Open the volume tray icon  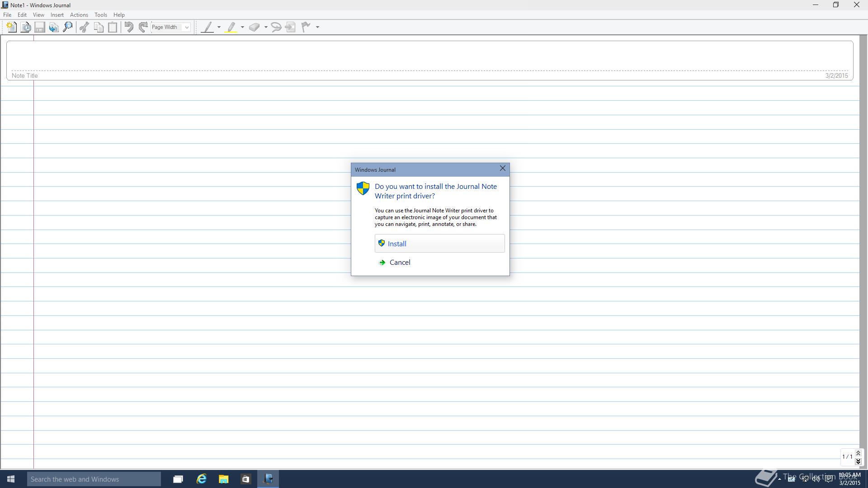(816, 479)
